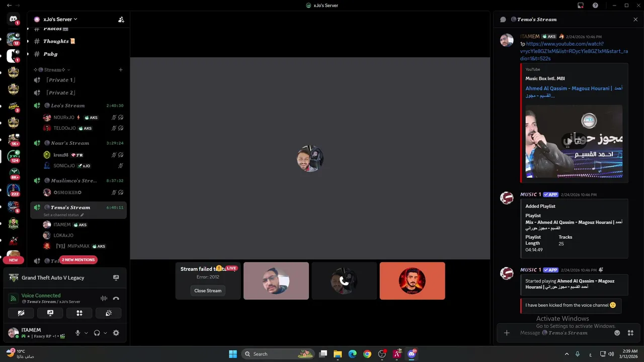Click the Discord help question mark icon
This screenshot has height=362, width=644.
click(x=595, y=6)
